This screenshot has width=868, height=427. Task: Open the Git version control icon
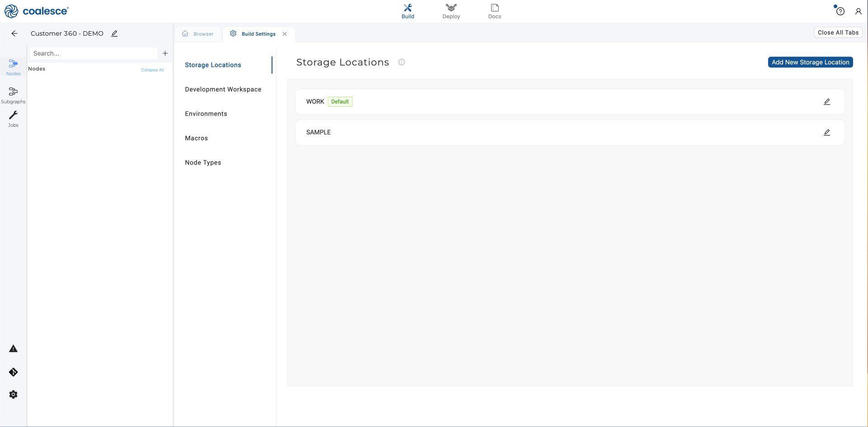click(x=13, y=372)
